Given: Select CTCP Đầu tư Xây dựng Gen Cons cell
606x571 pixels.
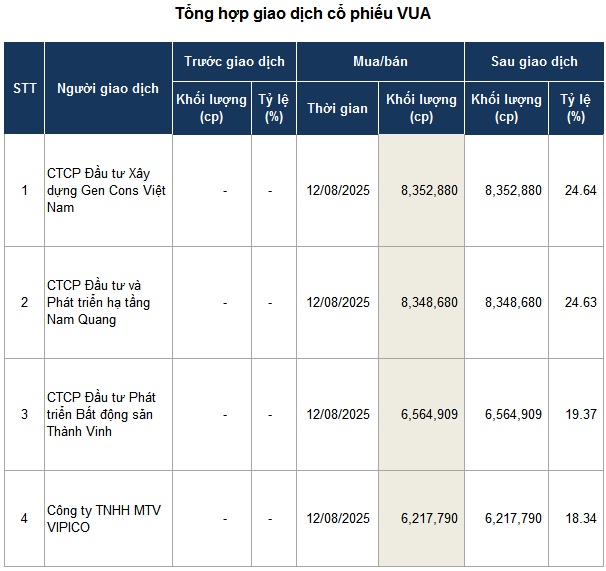Looking at the screenshot, I should pos(108,190).
